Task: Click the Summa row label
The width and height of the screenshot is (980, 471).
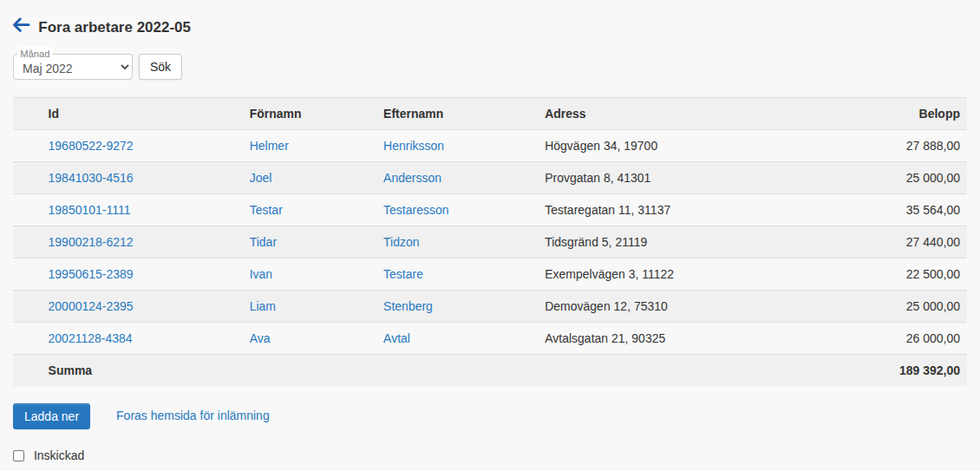Action: (x=70, y=370)
